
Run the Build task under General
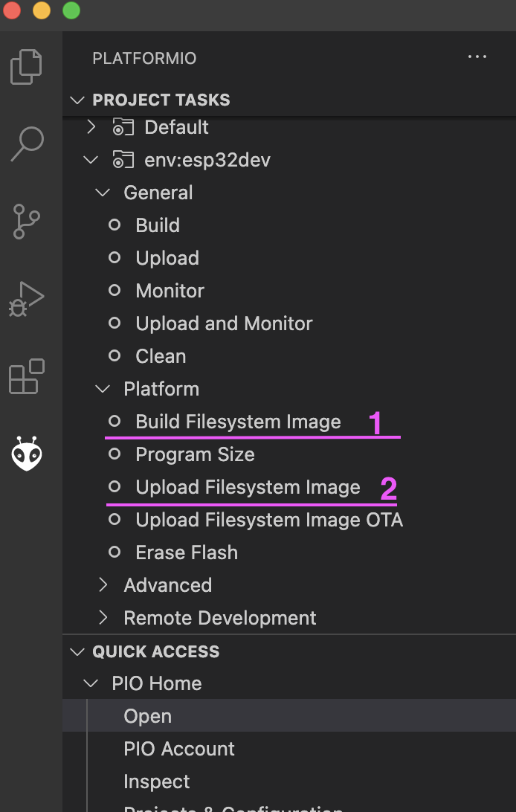158,225
